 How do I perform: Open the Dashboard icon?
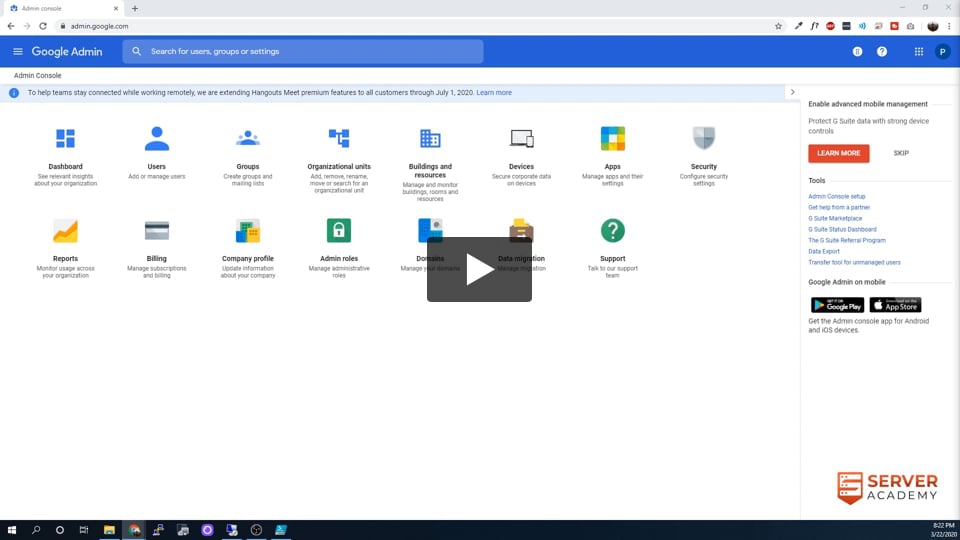click(x=65, y=139)
